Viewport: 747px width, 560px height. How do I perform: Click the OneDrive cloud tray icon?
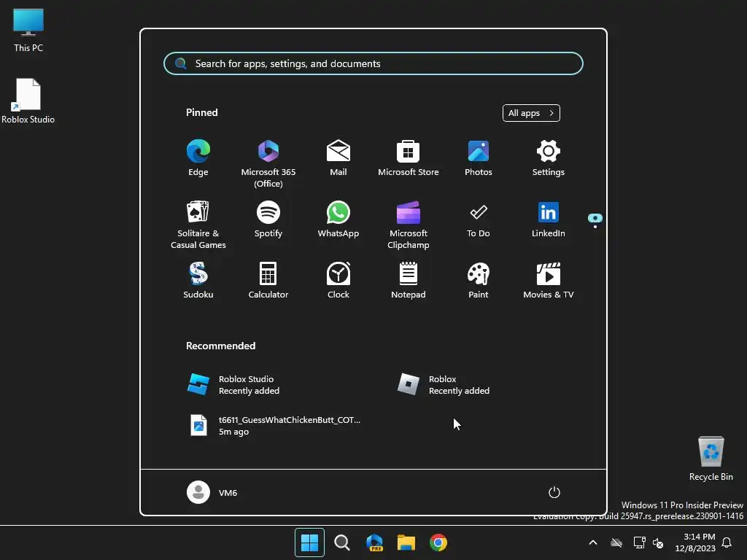point(616,542)
